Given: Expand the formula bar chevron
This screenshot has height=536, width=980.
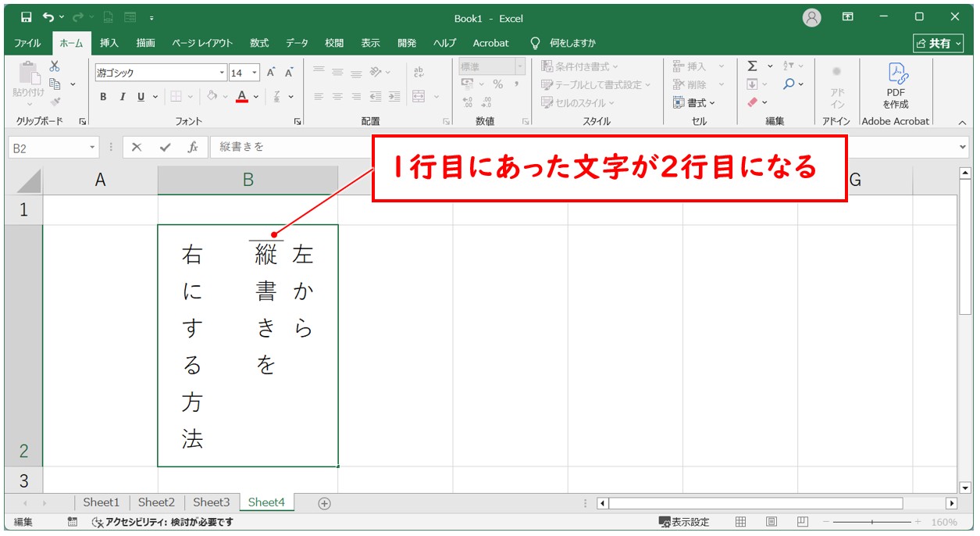Looking at the screenshot, I should [x=962, y=147].
